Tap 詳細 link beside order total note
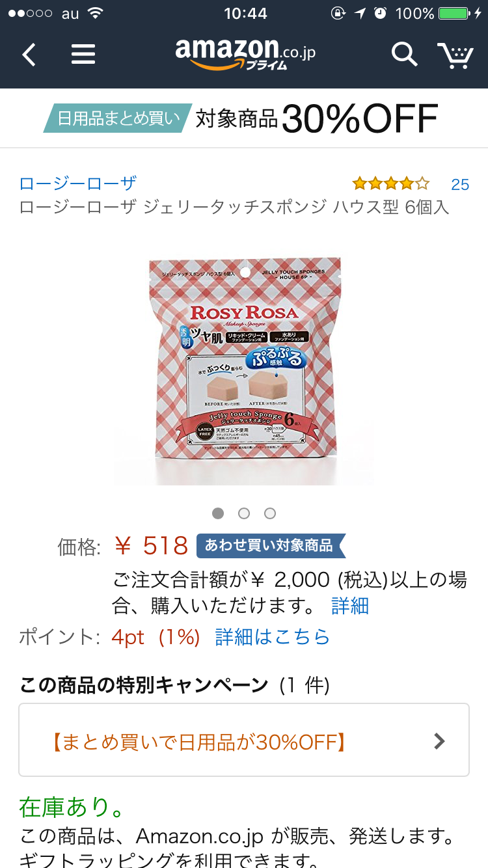 [x=350, y=606]
